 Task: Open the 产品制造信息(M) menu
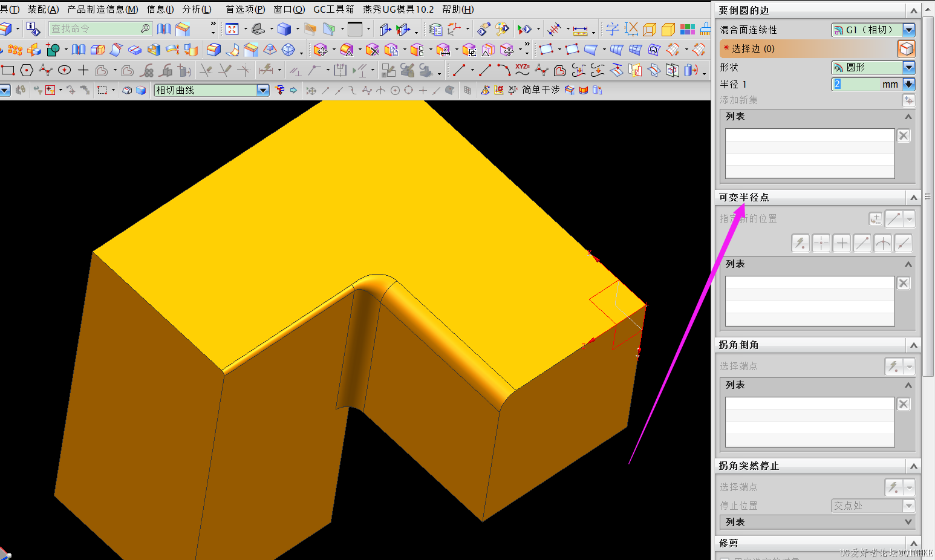pos(103,10)
